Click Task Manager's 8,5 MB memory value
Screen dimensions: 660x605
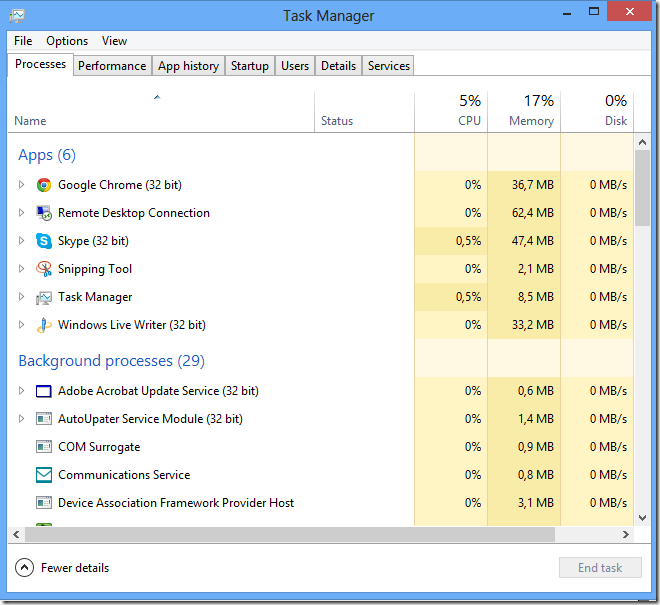coord(535,297)
